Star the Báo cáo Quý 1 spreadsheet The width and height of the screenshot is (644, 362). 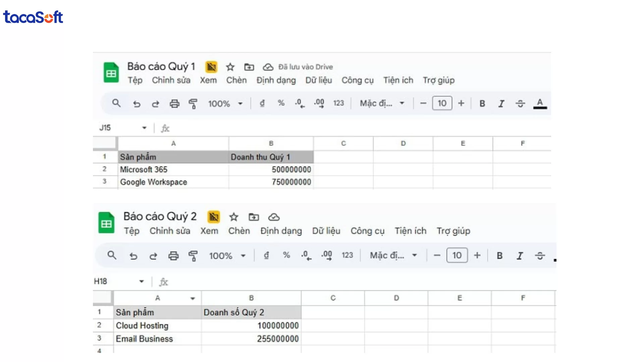pos(230,67)
